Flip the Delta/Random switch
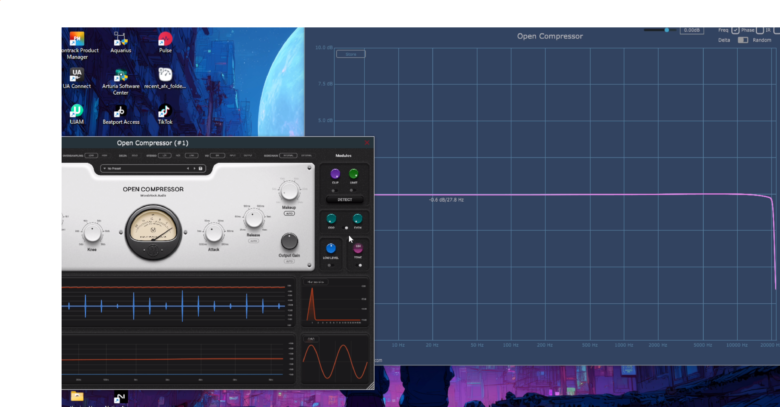This screenshot has height=407, width=780. tap(742, 40)
